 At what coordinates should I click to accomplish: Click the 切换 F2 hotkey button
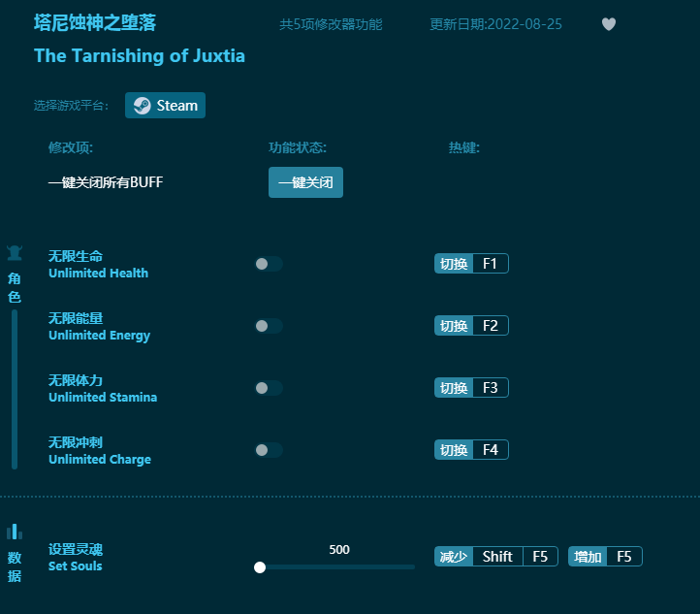471,326
